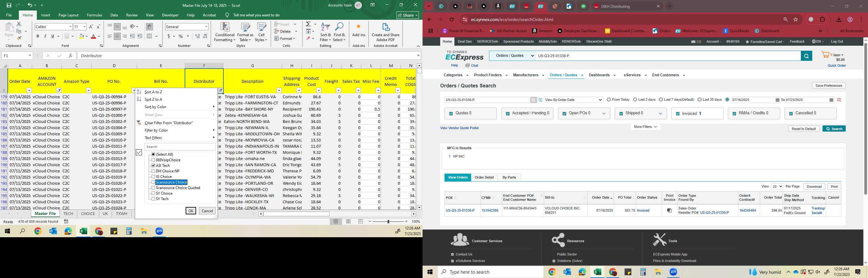Open Conditional Formatting in Excel ribbon
The height and width of the screenshot is (278, 868).
(x=225, y=33)
